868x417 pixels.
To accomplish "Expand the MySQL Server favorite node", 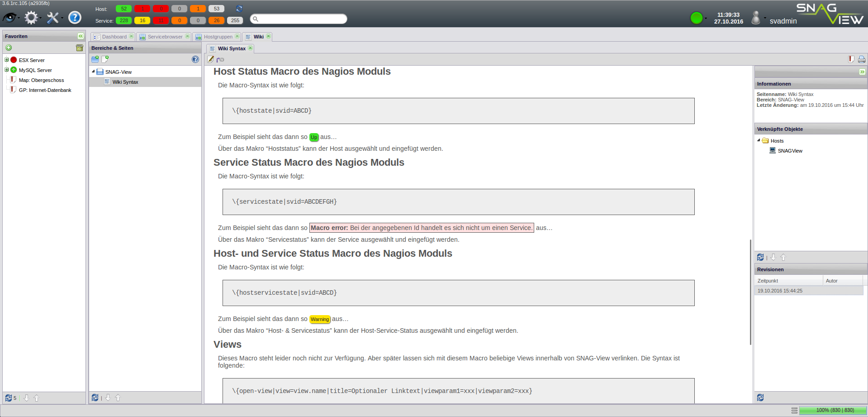I will [x=7, y=70].
